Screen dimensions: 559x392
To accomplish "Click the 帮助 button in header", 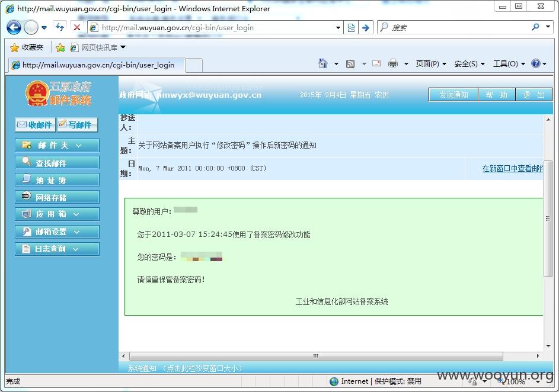I will tap(497, 95).
